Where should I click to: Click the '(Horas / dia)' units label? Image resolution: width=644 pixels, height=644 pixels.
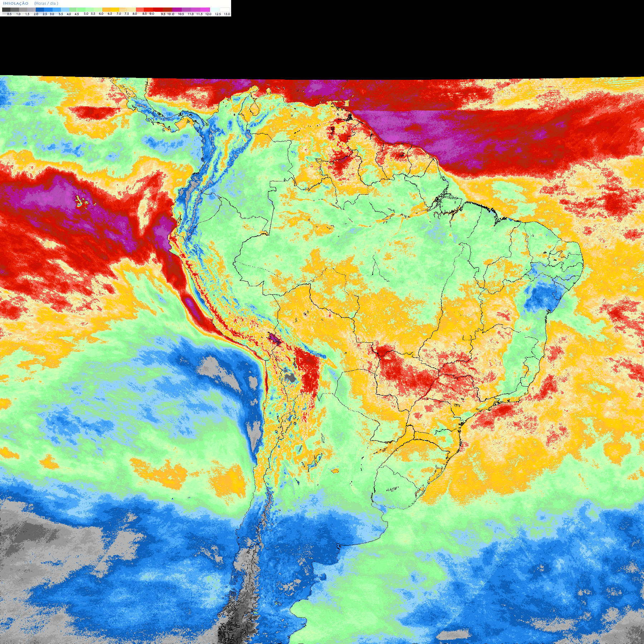point(46,3)
